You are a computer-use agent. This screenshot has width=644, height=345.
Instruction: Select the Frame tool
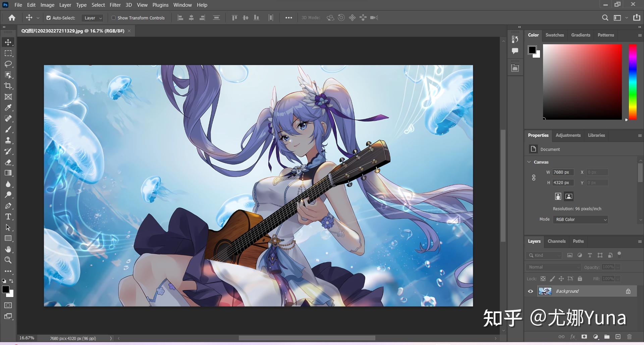(8, 97)
